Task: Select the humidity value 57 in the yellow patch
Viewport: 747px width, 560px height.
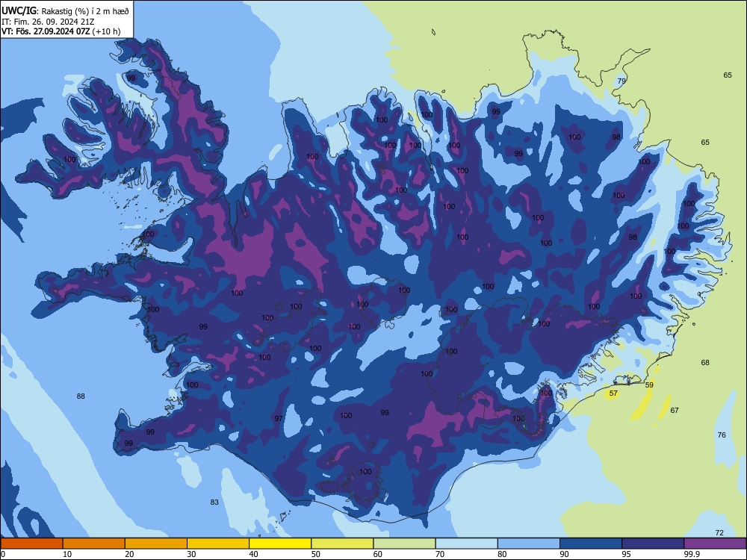Action: point(613,393)
